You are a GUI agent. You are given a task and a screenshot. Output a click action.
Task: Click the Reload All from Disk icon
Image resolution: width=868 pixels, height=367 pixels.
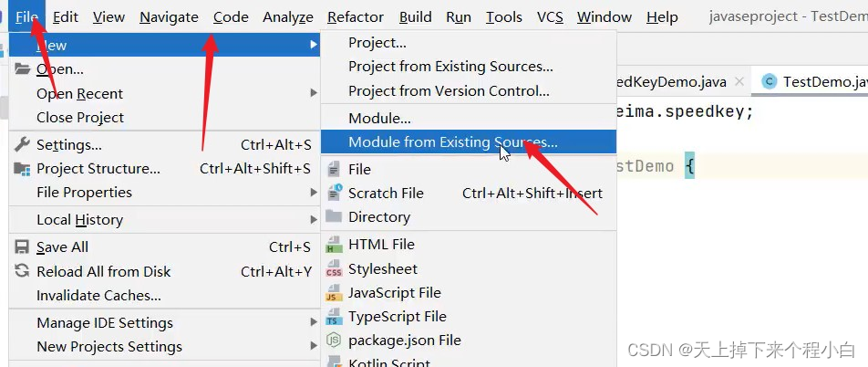pyautogui.click(x=22, y=271)
